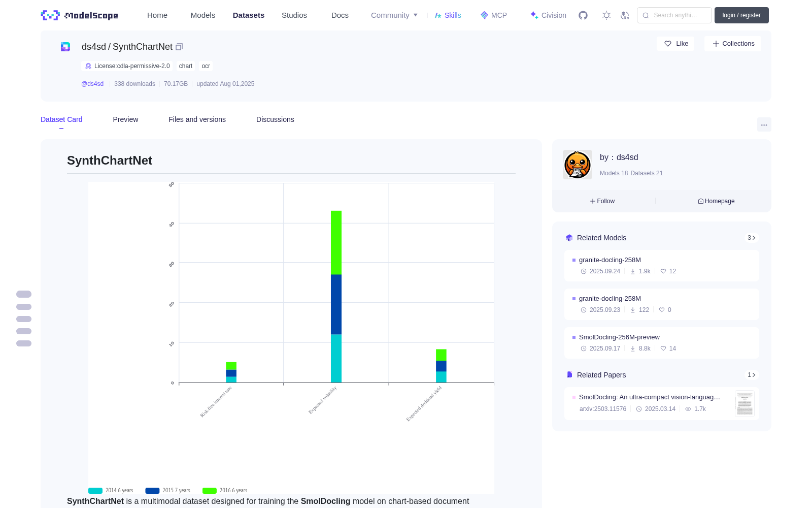Expand the Related Models list (3)
Viewport: 812px width, 508px height.
(751, 238)
